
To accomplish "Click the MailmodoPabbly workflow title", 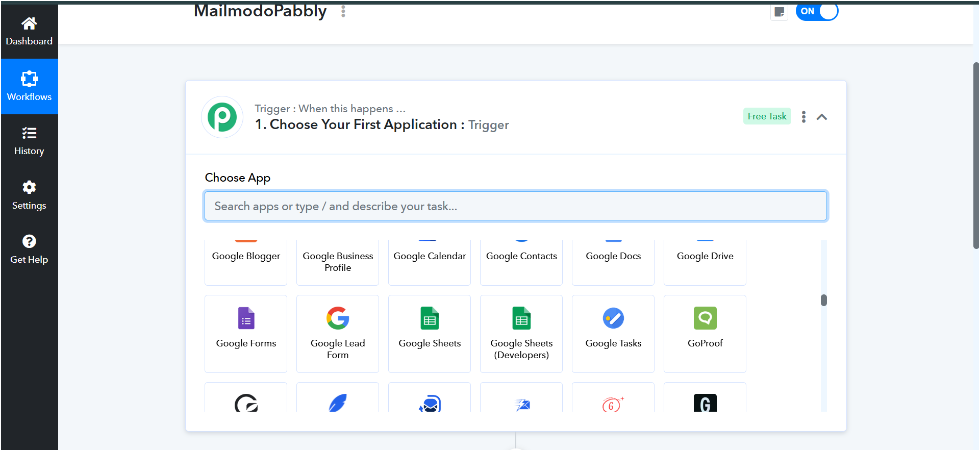I will (x=260, y=11).
